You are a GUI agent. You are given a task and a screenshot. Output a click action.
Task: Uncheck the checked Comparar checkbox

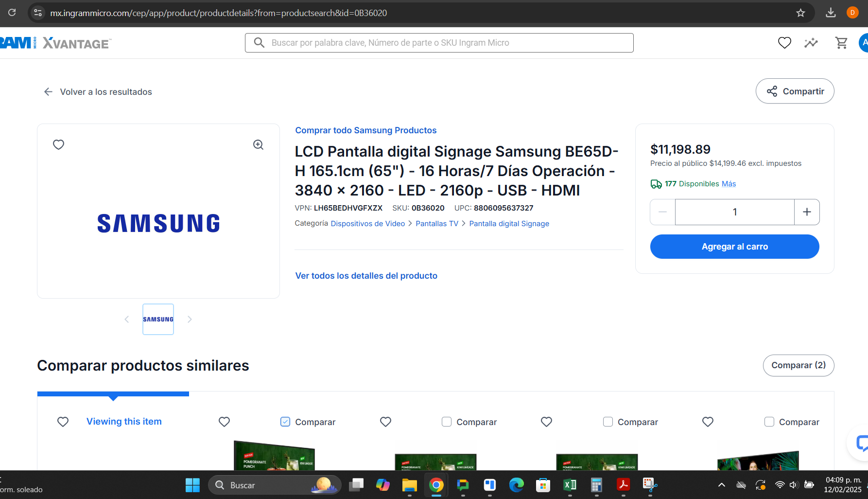pyautogui.click(x=285, y=422)
